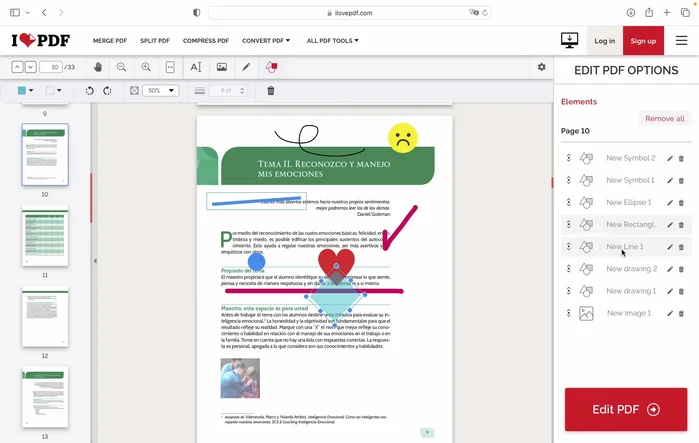Delete New drawing 1 element

click(x=681, y=291)
